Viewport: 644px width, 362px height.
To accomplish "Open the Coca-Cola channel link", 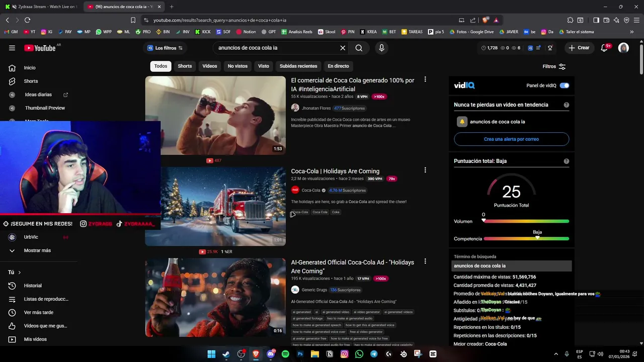I will [x=311, y=190].
